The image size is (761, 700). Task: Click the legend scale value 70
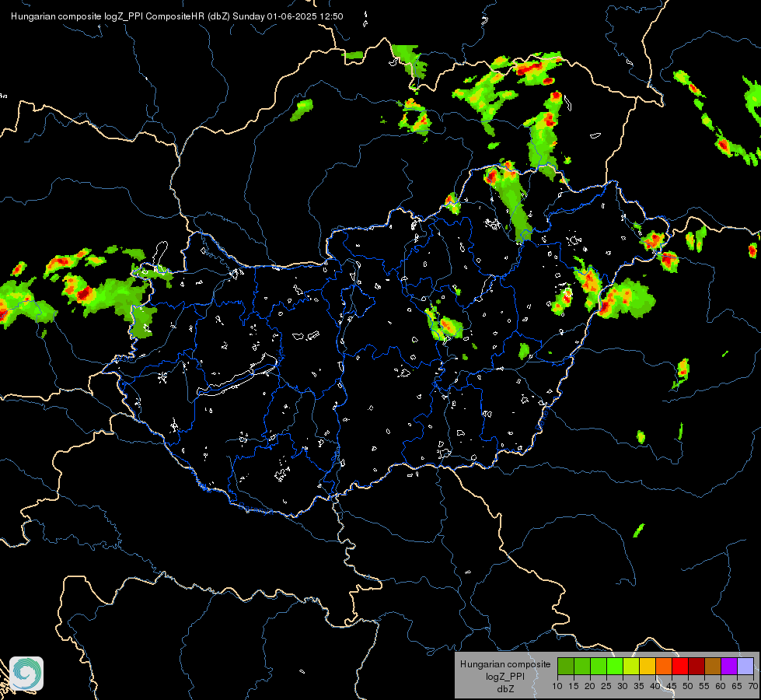click(x=753, y=686)
